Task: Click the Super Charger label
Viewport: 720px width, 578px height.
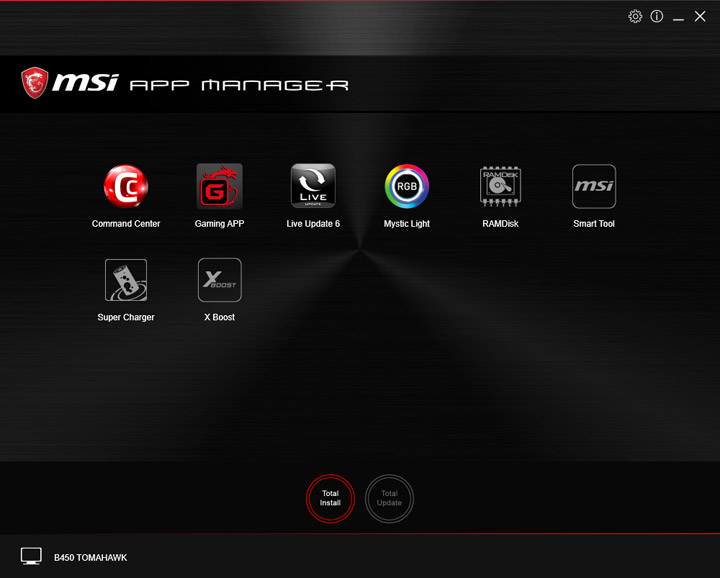Action: [126, 317]
